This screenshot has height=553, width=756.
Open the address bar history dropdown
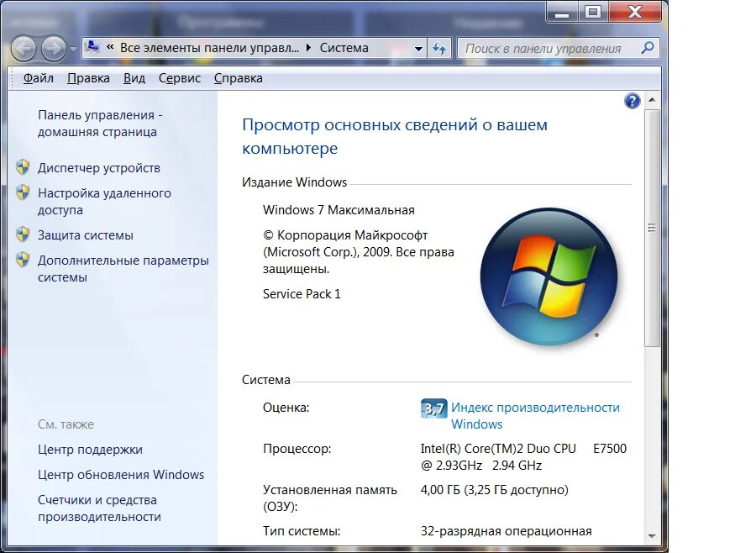(x=418, y=48)
